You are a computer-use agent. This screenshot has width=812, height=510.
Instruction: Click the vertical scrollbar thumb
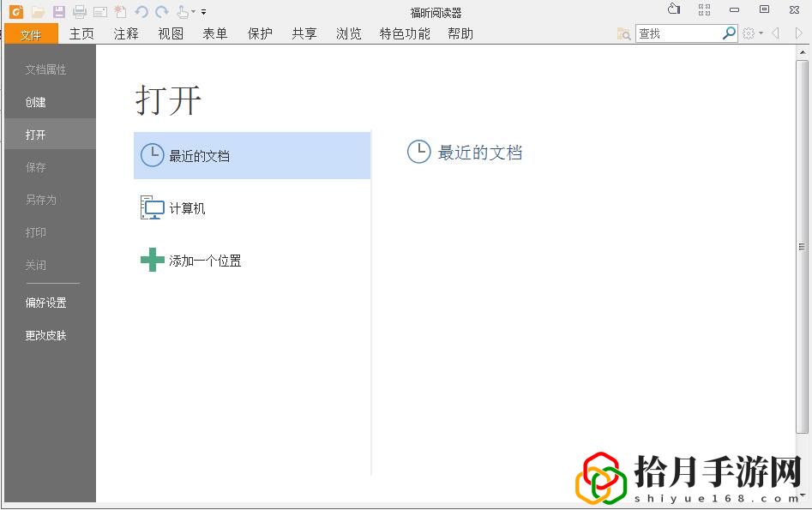(x=803, y=247)
